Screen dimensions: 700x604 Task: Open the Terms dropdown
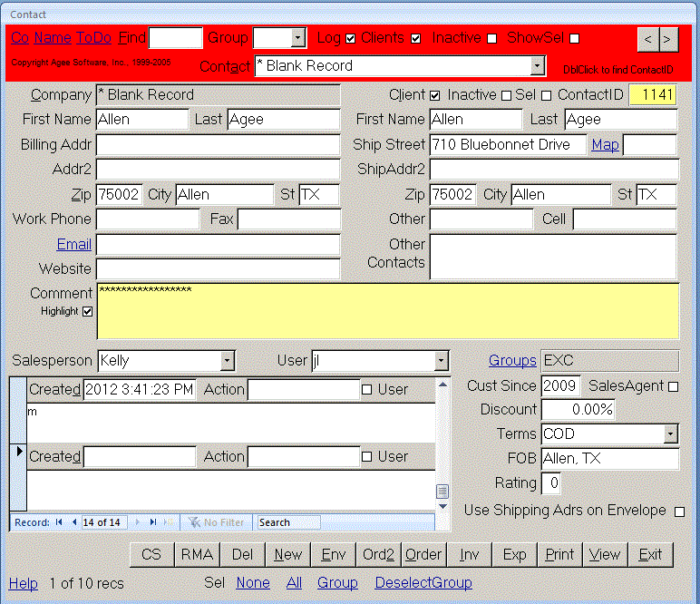pos(670,434)
